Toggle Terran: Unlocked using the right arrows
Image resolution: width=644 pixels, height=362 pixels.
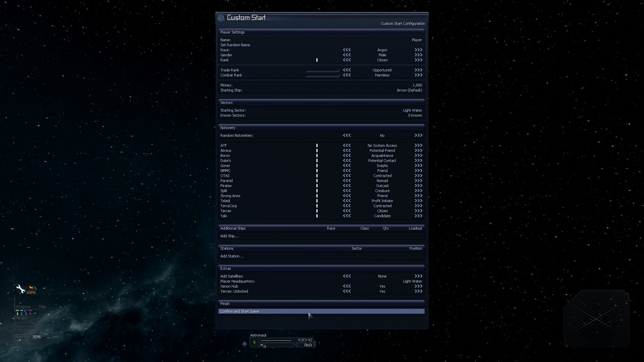pos(418,291)
